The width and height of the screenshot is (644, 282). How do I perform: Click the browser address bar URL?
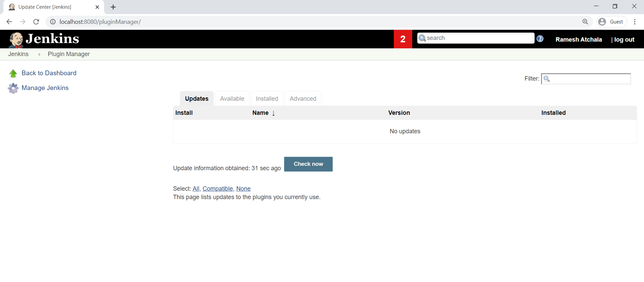point(100,22)
